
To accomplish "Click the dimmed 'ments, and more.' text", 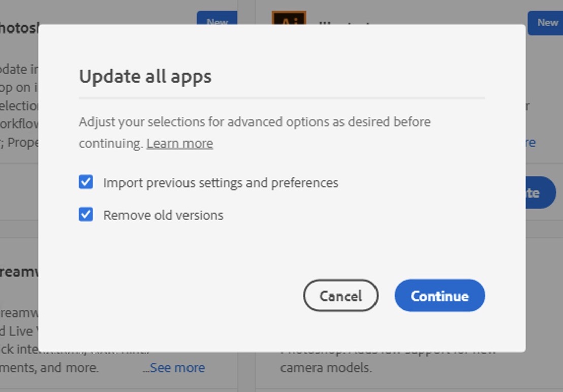I will pyautogui.click(x=49, y=368).
